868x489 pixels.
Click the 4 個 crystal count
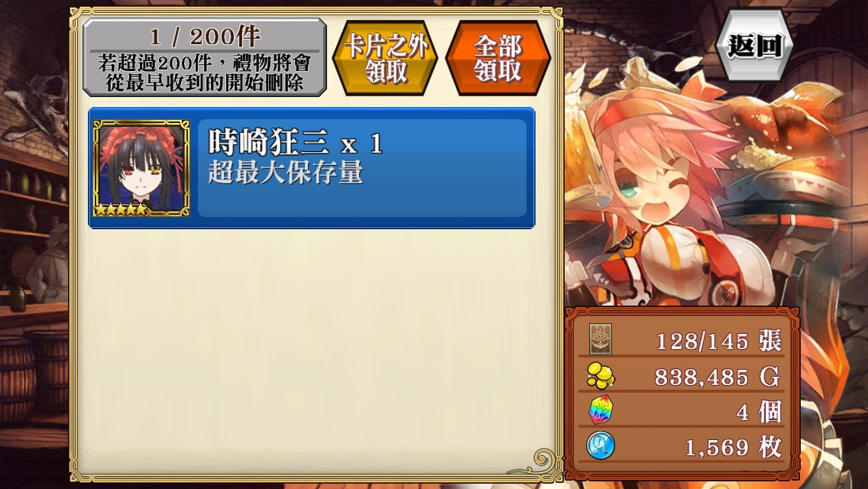coord(759,412)
